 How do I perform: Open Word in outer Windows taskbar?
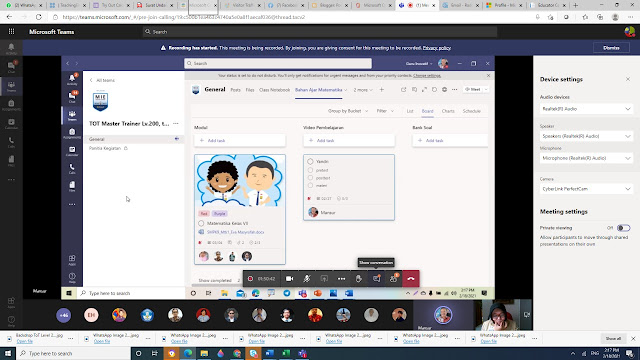[x=269, y=353]
